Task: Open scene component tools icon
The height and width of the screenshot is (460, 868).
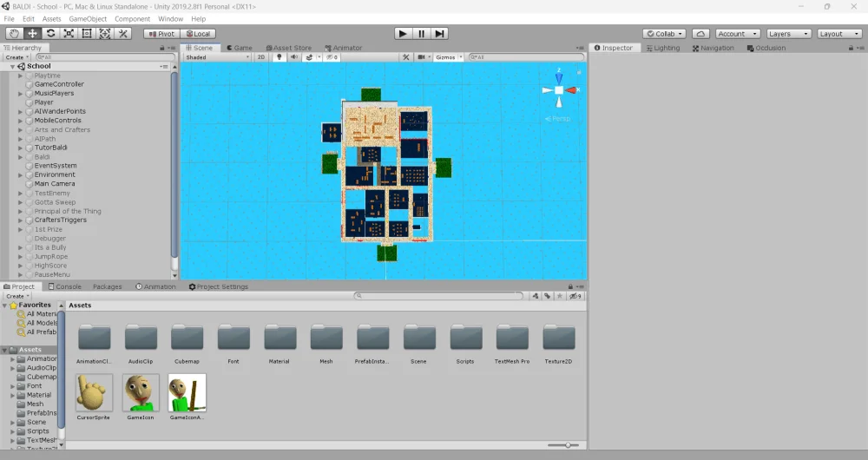Action: click(405, 57)
